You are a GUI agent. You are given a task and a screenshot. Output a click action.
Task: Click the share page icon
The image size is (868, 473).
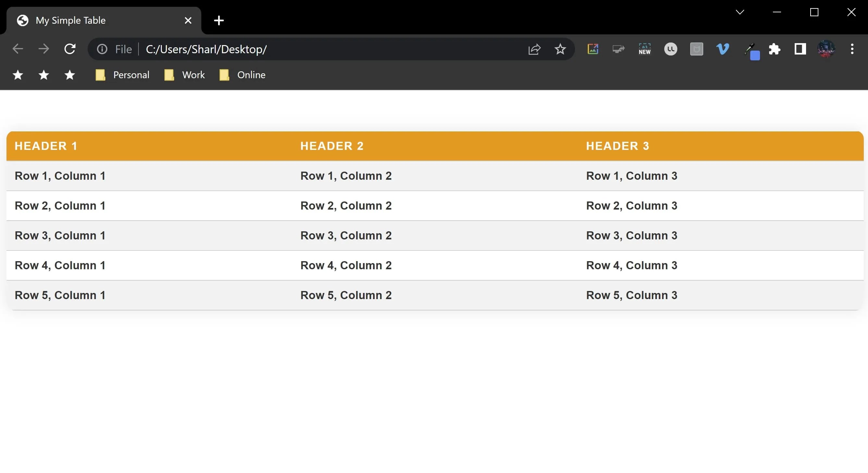535,49
